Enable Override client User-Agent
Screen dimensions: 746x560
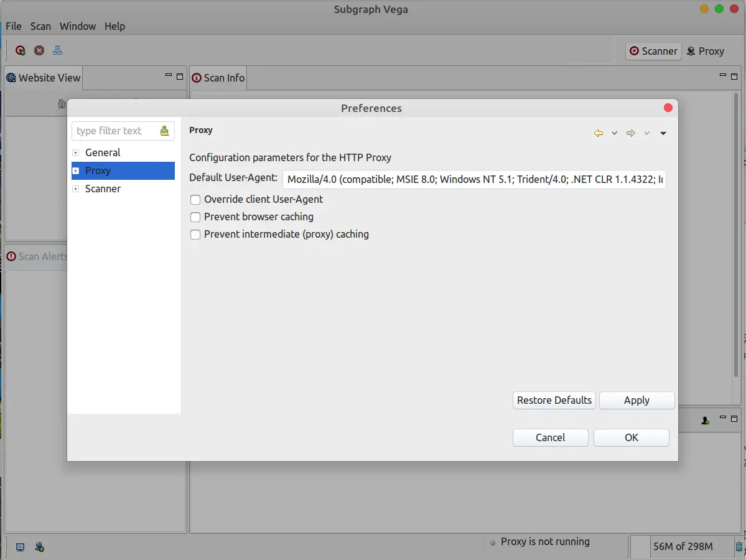(195, 200)
